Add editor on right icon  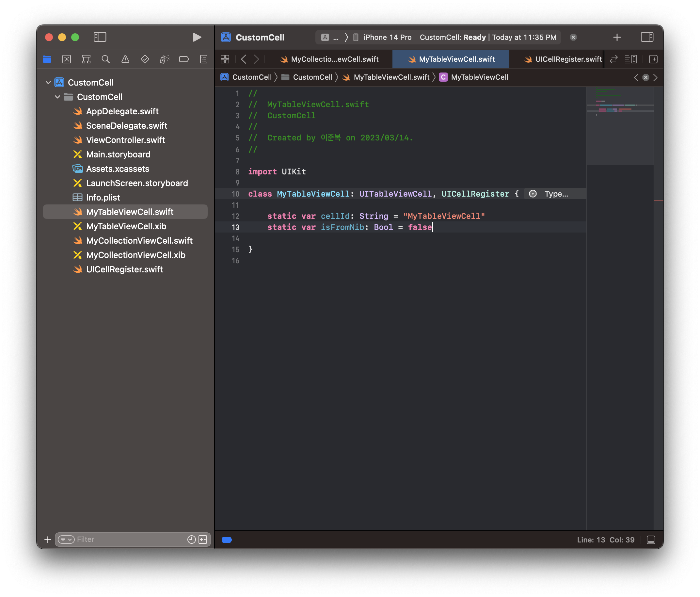[653, 59]
